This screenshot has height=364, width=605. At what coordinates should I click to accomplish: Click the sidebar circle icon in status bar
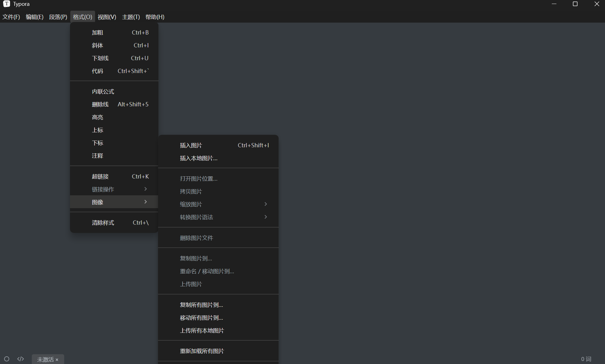pyautogui.click(x=7, y=359)
